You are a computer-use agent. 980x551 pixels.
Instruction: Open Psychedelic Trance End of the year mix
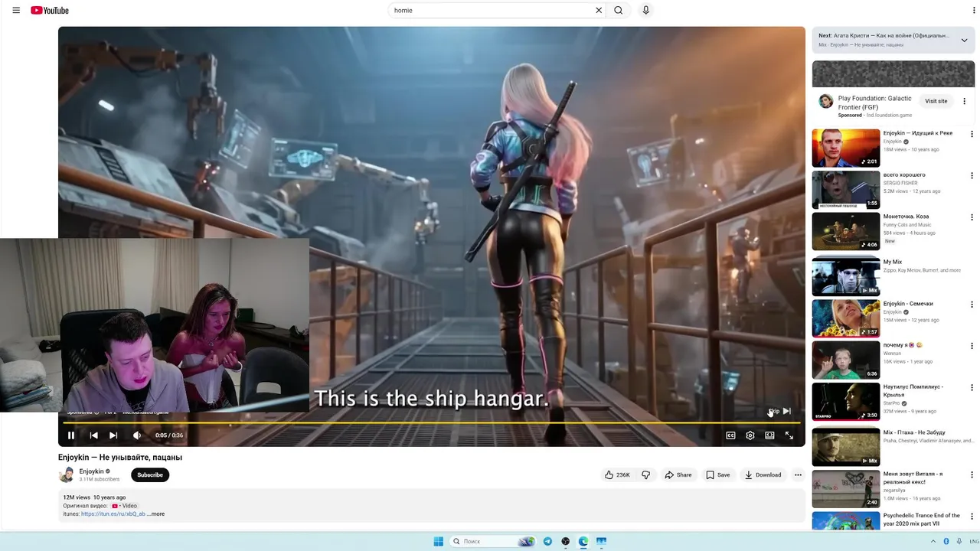coord(846,520)
